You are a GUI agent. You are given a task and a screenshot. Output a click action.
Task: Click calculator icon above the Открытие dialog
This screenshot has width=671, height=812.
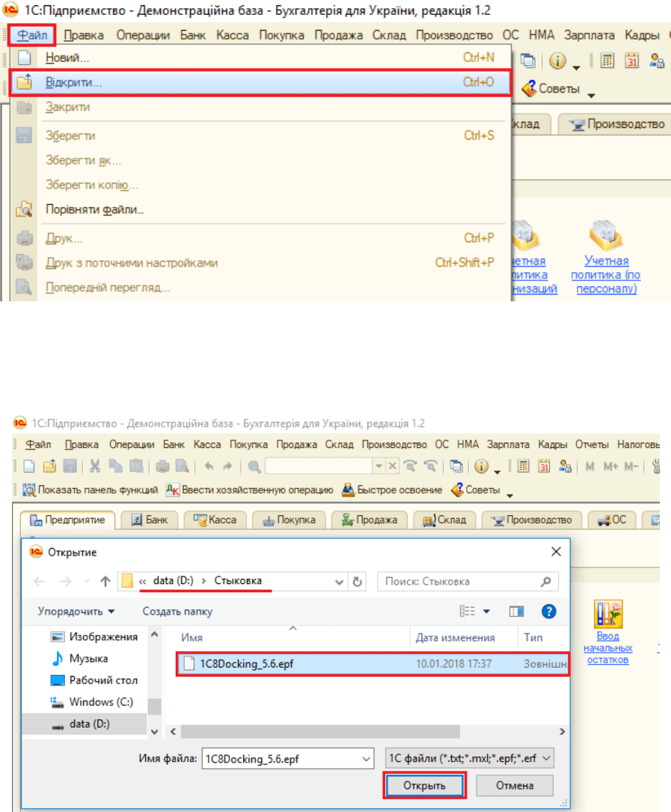click(x=524, y=466)
